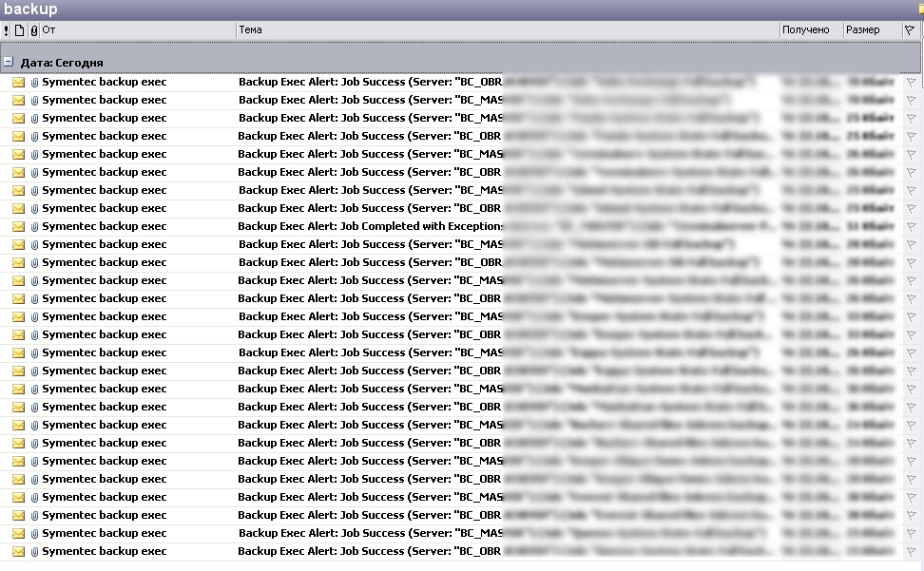Sort by Importance column header icon
The width and height of the screenshot is (924, 571).
pos(6,30)
